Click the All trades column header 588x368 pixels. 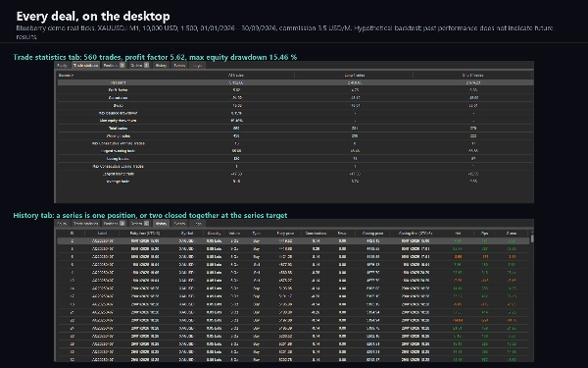[x=236, y=76]
